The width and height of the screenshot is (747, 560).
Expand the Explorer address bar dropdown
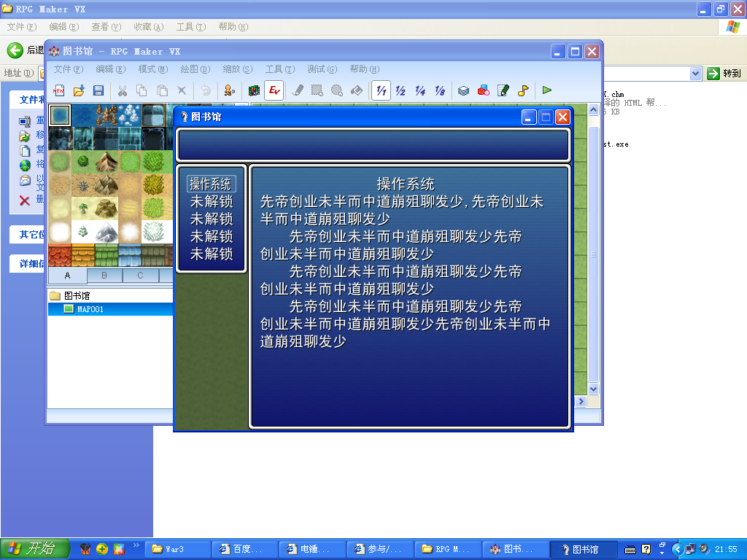pyautogui.click(x=695, y=74)
